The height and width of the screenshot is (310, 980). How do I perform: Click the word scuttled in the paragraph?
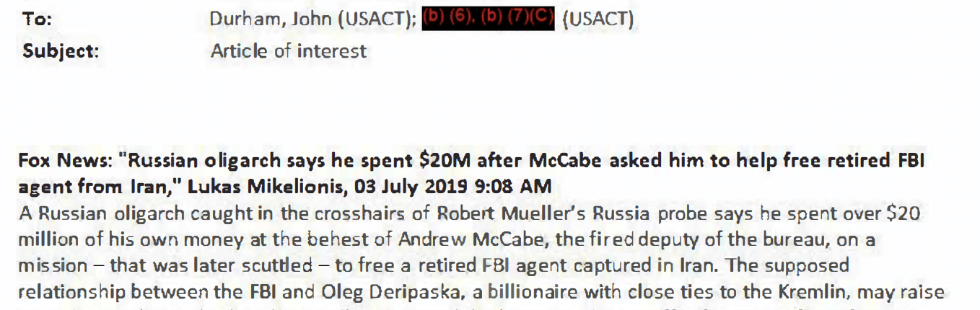pos(283,265)
